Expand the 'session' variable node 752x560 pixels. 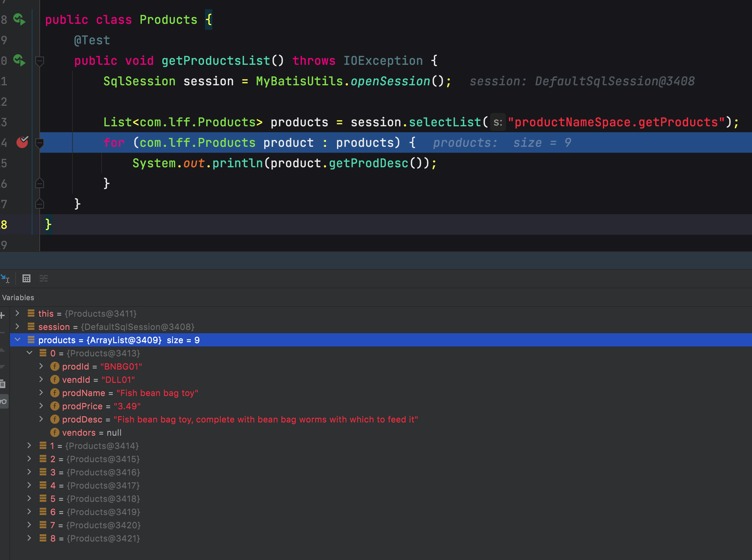[x=17, y=326]
